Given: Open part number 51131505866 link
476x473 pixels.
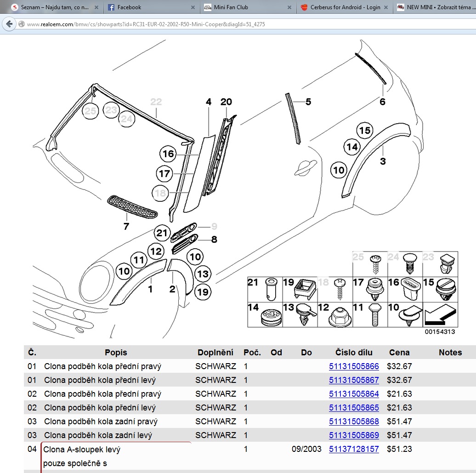Looking at the screenshot, I should coord(354,366).
